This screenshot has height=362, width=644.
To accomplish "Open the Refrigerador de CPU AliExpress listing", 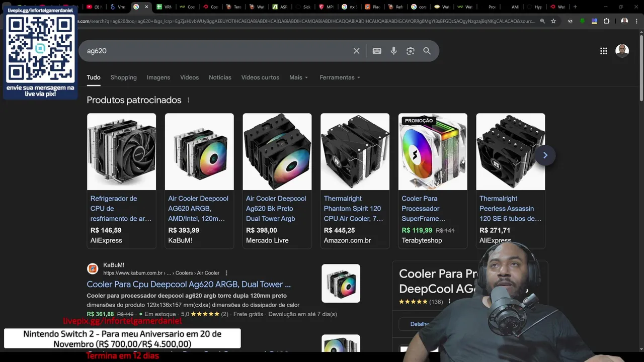I will [121, 208].
